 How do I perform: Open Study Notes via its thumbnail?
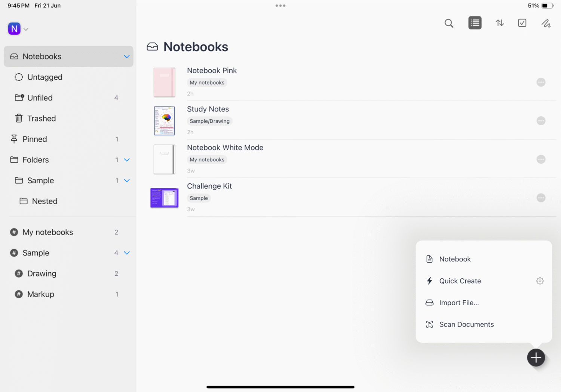click(x=164, y=120)
